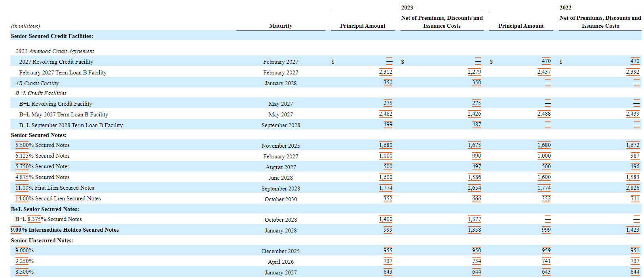Click the 2022 net value "711"
Screen dimensions: 644x278
point(635,198)
